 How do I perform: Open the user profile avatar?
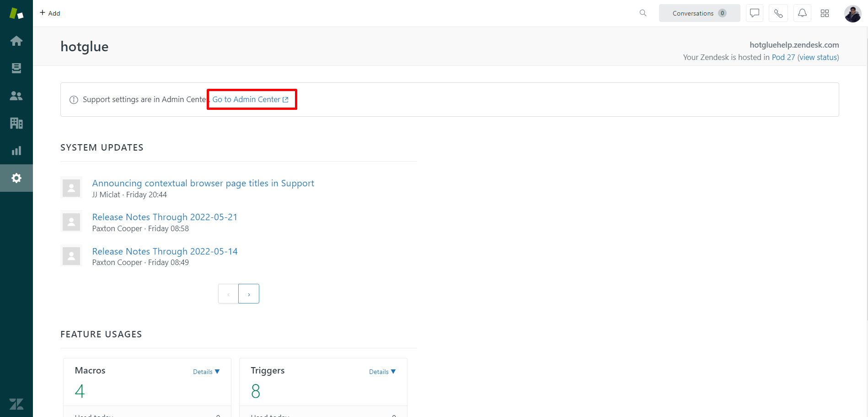click(853, 13)
